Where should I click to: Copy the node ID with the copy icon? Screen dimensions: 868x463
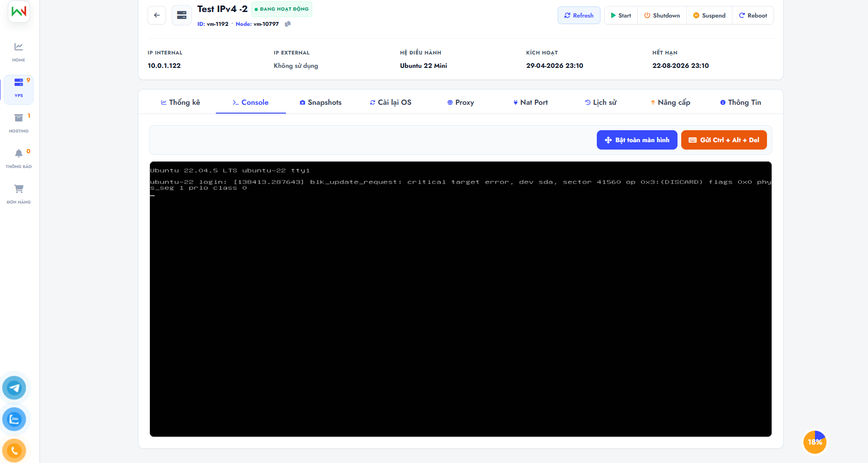(x=287, y=24)
